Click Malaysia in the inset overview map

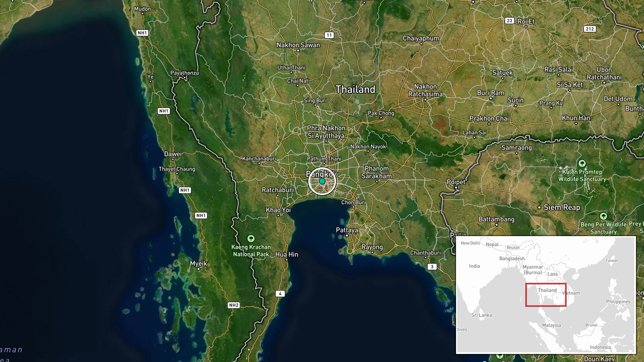[551, 325]
